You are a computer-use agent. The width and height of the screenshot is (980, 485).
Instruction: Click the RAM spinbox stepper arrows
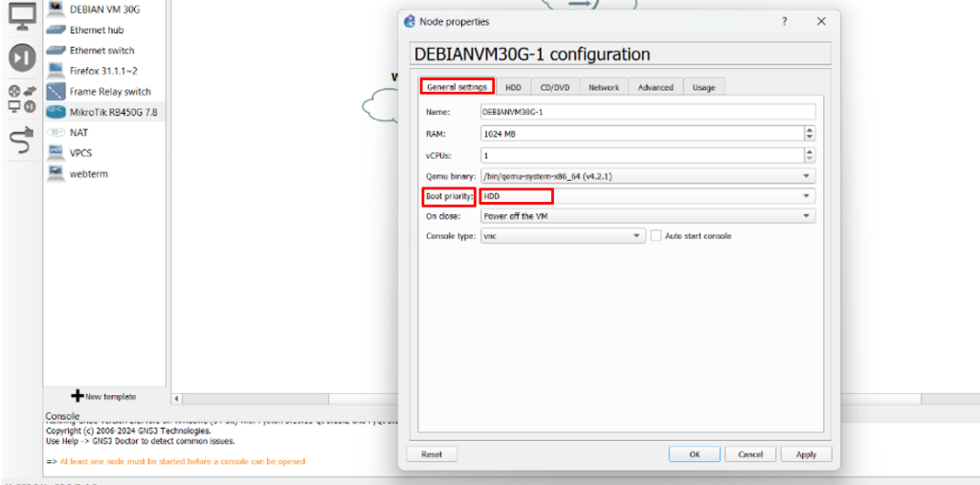810,134
